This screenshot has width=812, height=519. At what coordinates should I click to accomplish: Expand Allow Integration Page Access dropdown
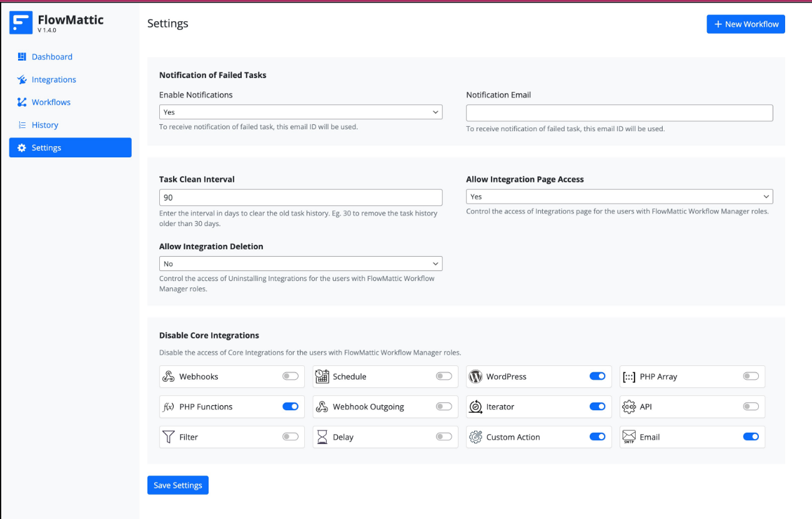pos(619,197)
